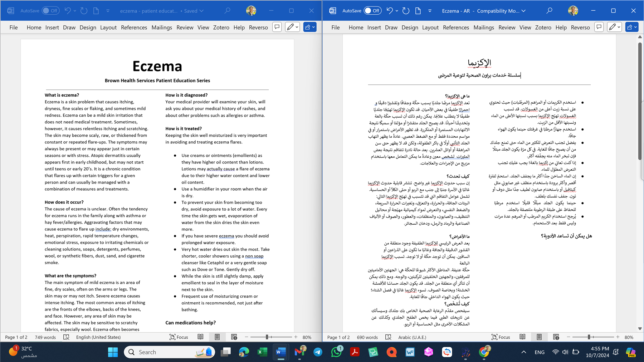Enable Focus mode in English window
The width and height of the screenshot is (644, 362).
[179, 337]
